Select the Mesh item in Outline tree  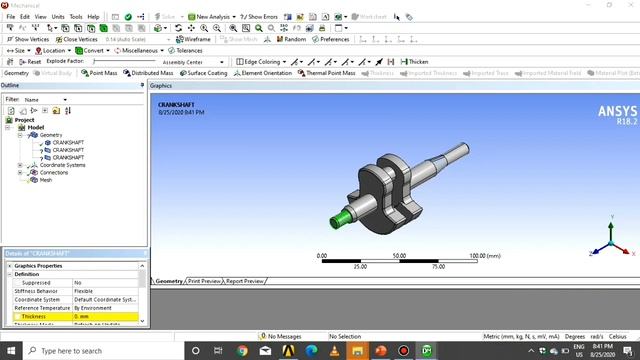tap(46, 180)
